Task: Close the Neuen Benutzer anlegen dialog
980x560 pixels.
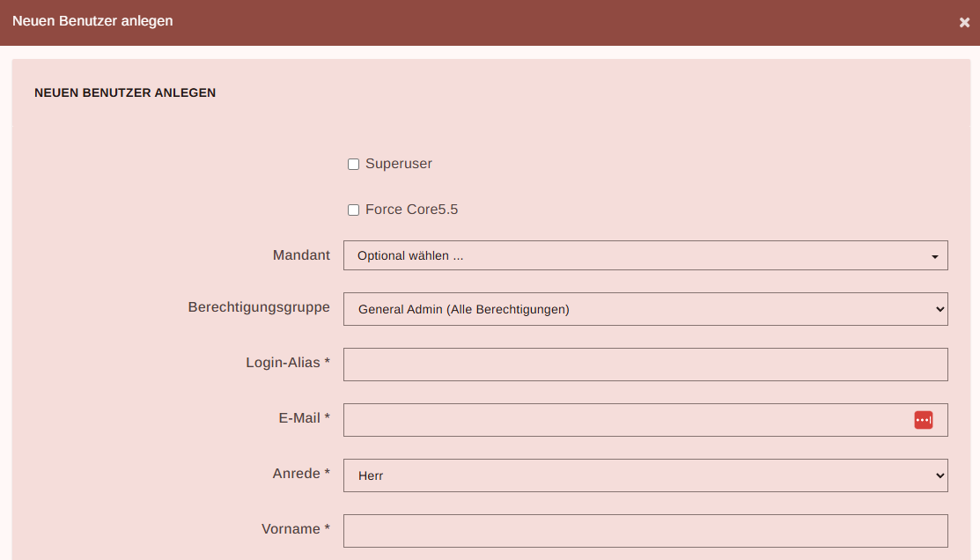Action: tap(964, 23)
